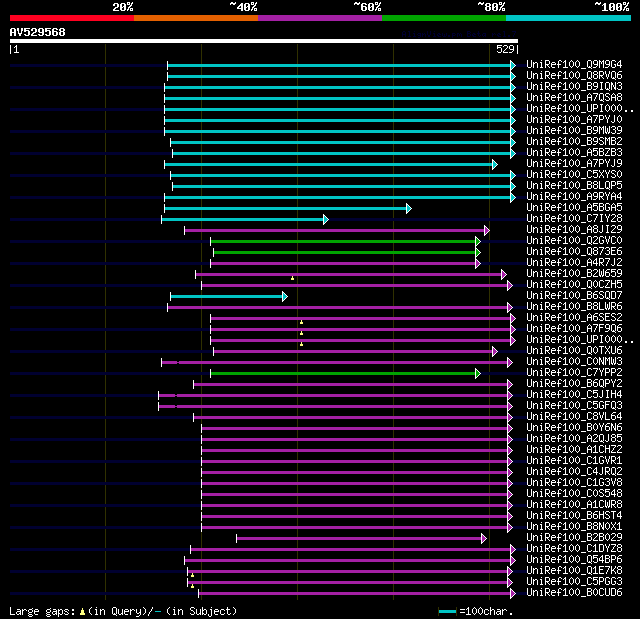Open hit UniRef100_B6SQD7
640x619 pixels.
(x=574, y=296)
